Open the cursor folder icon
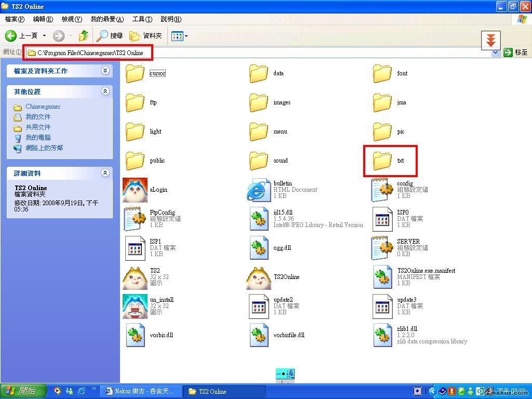This screenshot has height=399, width=532. [x=135, y=73]
